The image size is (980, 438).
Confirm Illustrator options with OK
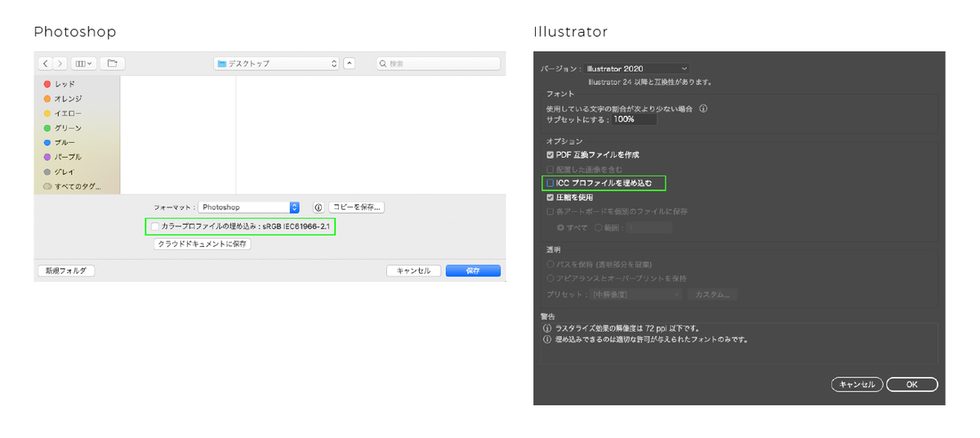point(912,384)
